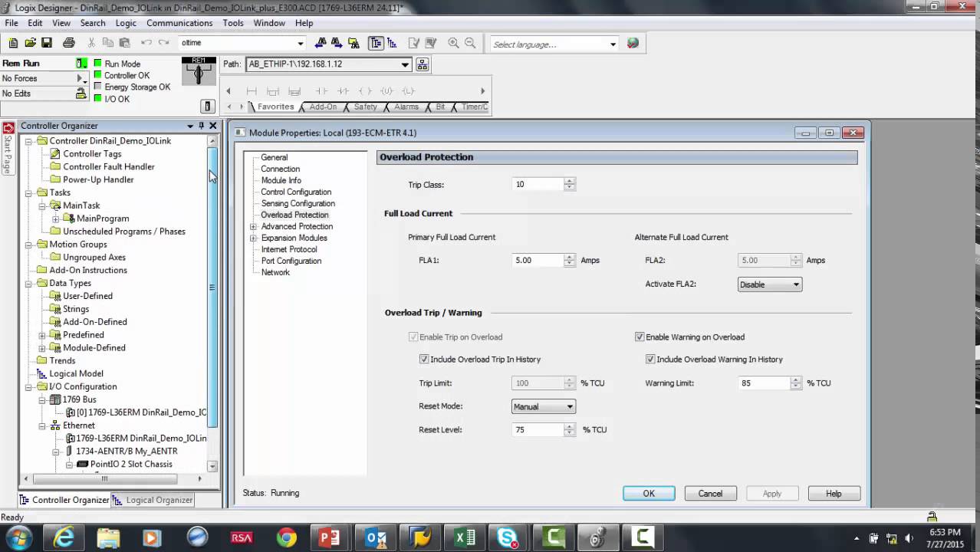Select 1734-AENTR/B My_AENTR tree item
This screenshot has height=552, width=980.
tap(127, 451)
